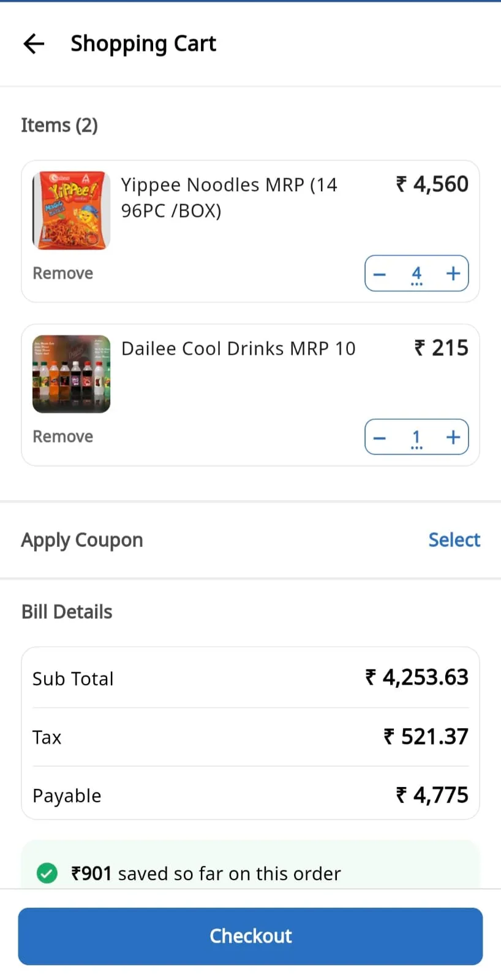501x980 pixels.
Task: Increase Dailee Cool Drinks quantity with plus
Action: pos(453,437)
